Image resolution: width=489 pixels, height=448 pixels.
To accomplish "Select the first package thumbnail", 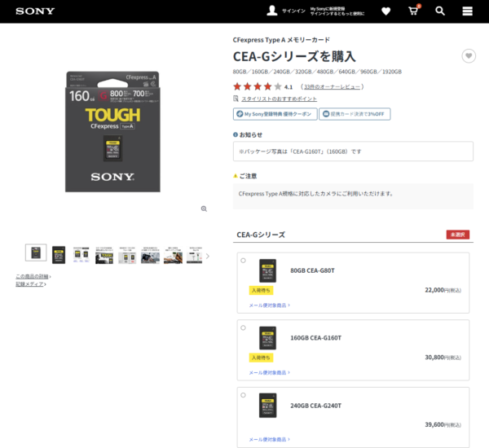I will click(36, 253).
